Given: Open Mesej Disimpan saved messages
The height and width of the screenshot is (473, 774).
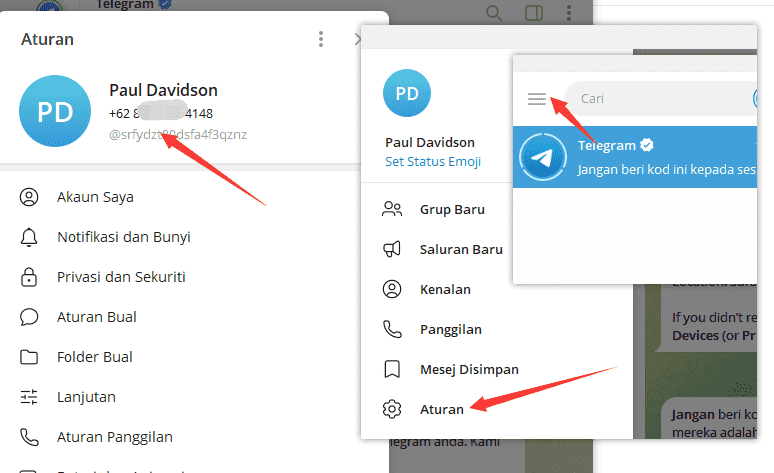Looking at the screenshot, I should [x=468, y=369].
